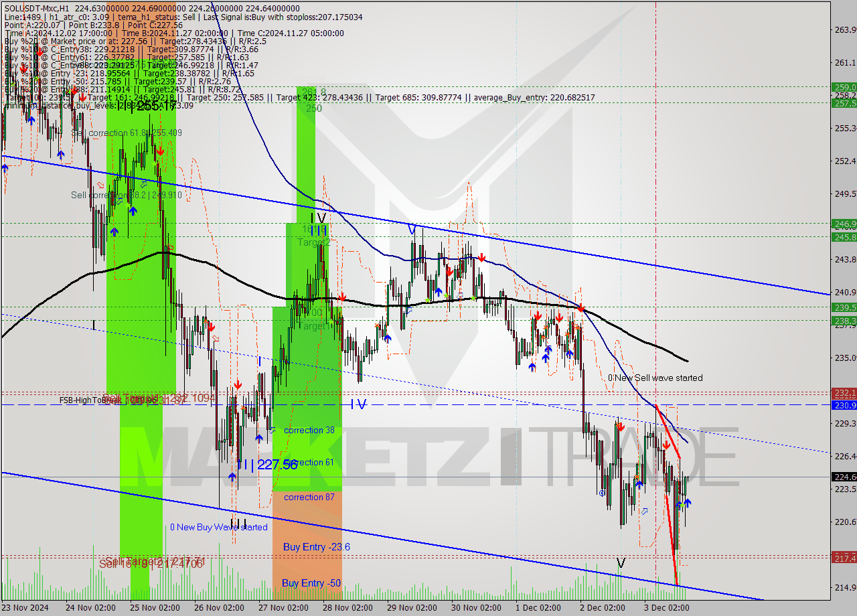Click the 214.9 price axis label
This screenshot has height=616, width=857.
click(x=846, y=587)
